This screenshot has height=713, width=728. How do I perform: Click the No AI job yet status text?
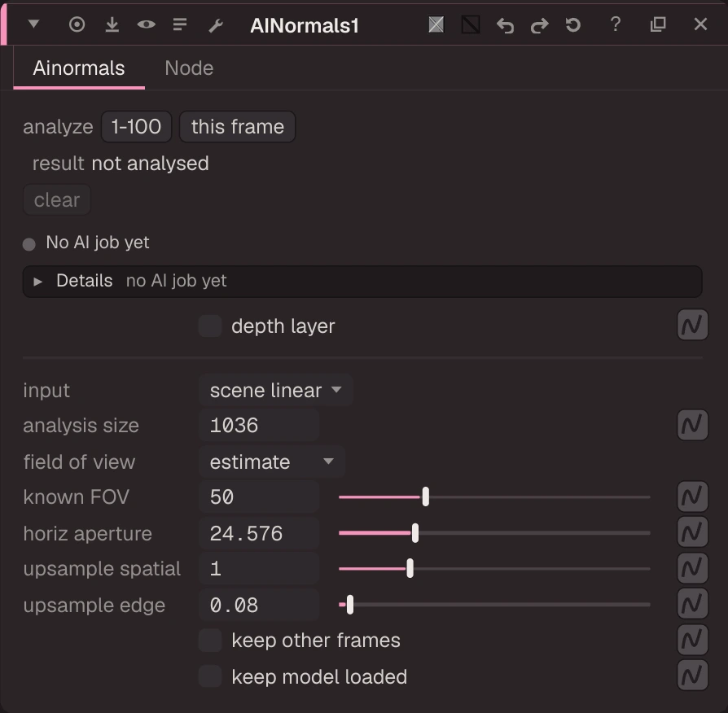point(98,243)
